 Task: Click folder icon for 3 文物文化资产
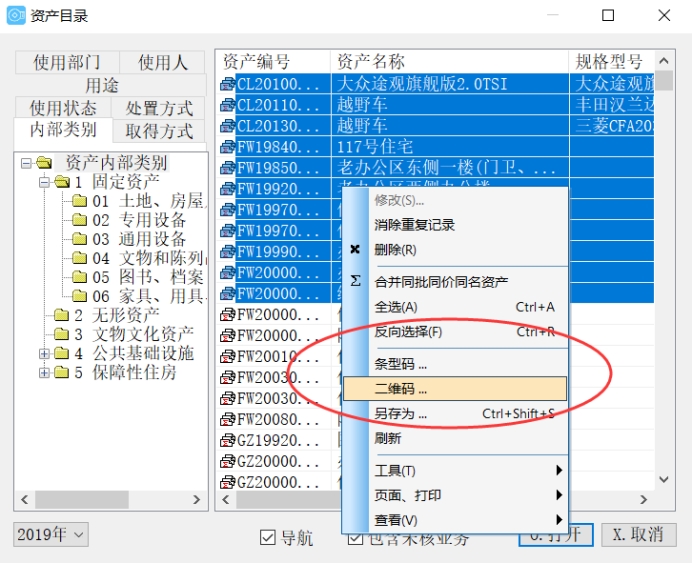click(x=61, y=334)
